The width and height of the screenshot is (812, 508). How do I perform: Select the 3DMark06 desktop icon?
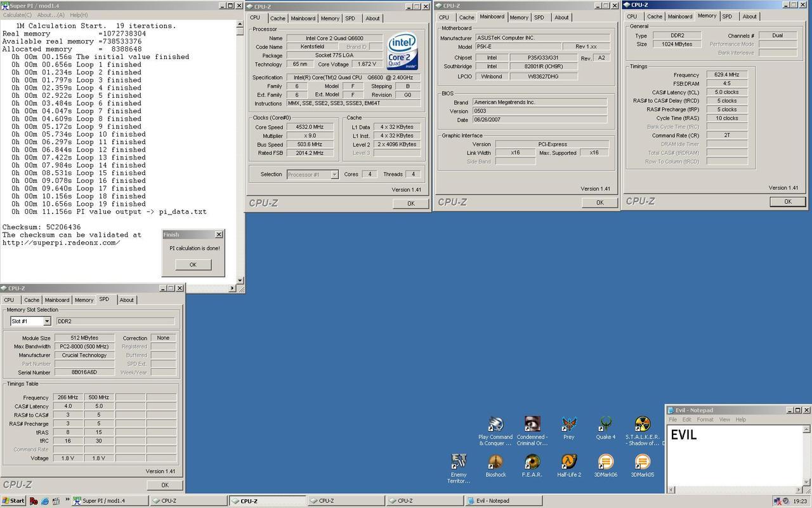606,466
